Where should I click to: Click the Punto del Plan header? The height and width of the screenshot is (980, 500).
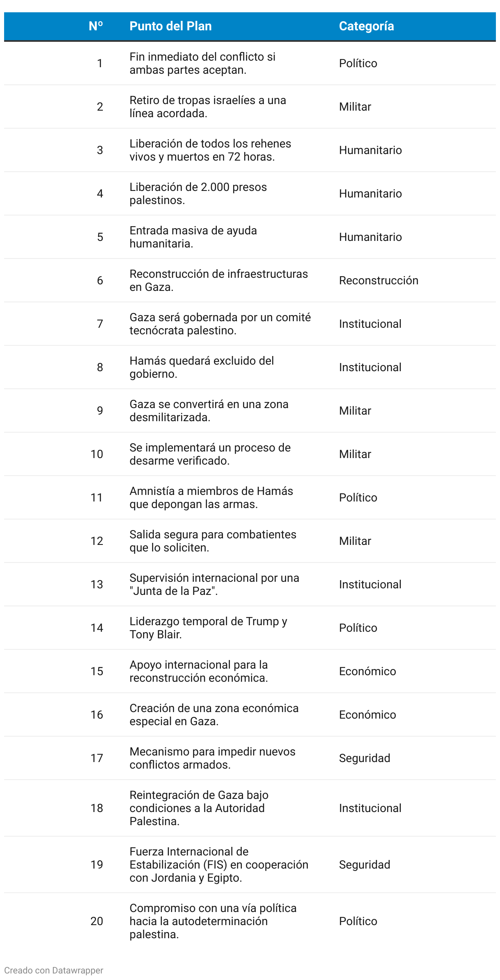pos(170,26)
